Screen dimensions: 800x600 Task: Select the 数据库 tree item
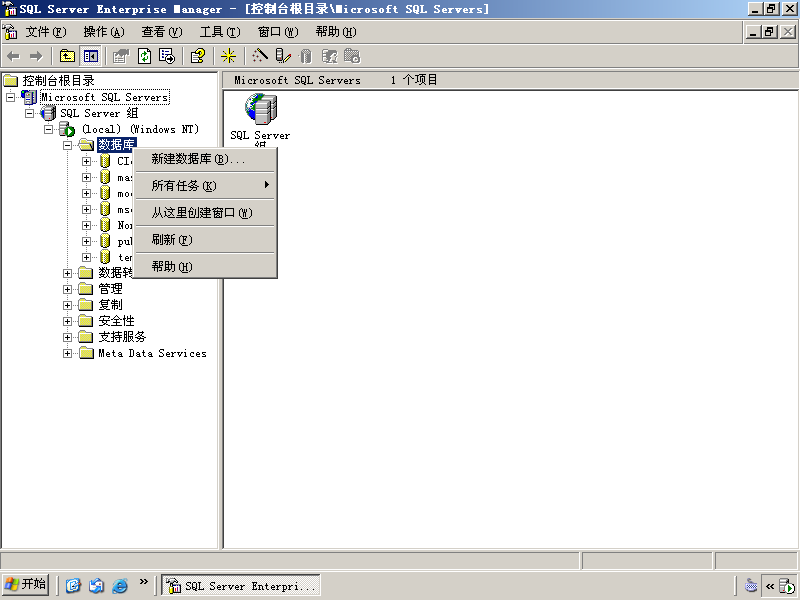(x=116, y=145)
